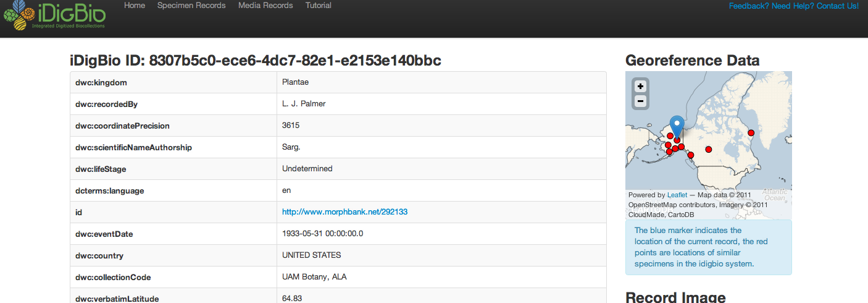Select the easternmost red map point
Screen dimensions: 868x303
click(751, 133)
